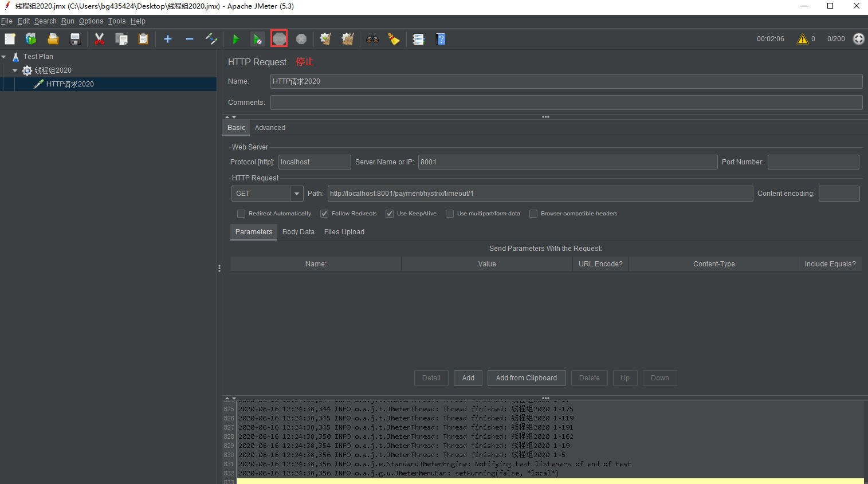Enable Browser-compatible headers checkbox

[x=533, y=214]
